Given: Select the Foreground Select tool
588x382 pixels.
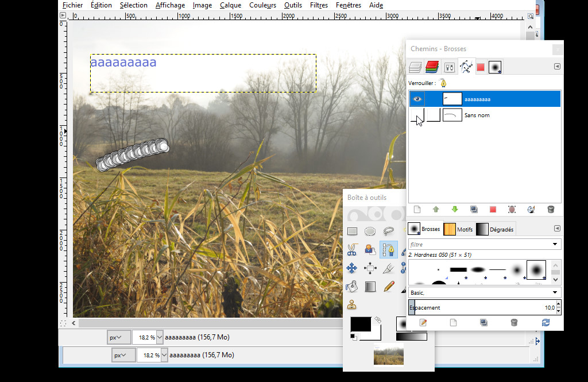Looking at the screenshot, I should pyautogui.click(x=370, y=249).
